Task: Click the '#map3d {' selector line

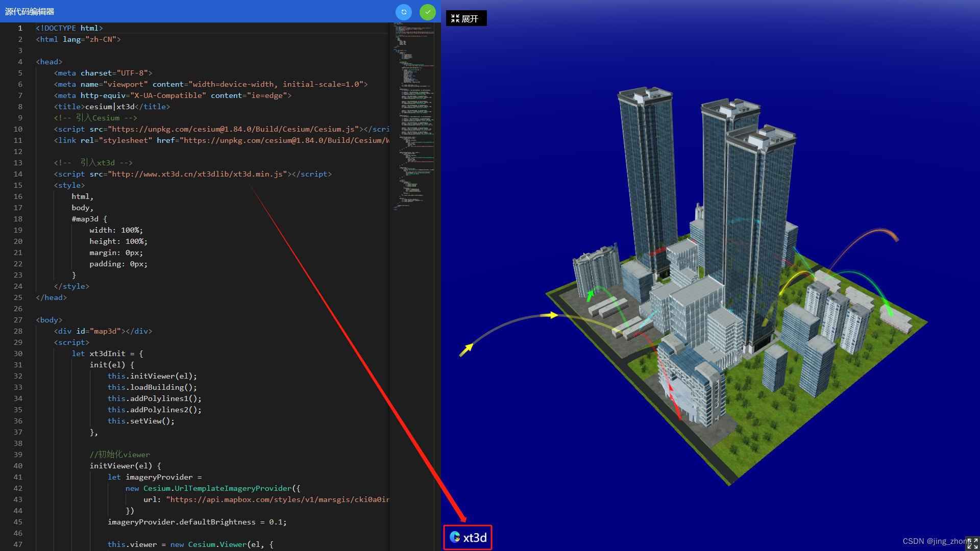Action: pos(89,219)
